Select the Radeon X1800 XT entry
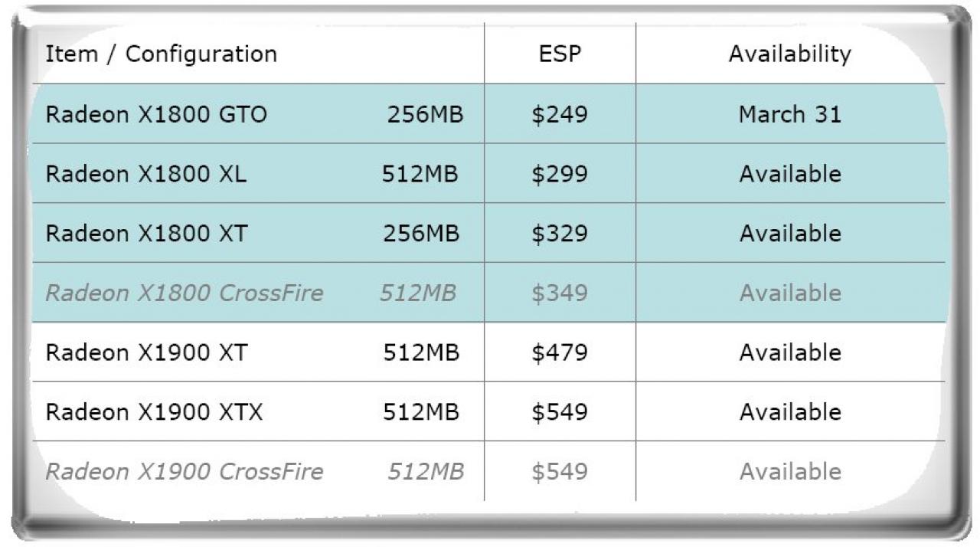980x547 pixels. click(x=146, y=234)
